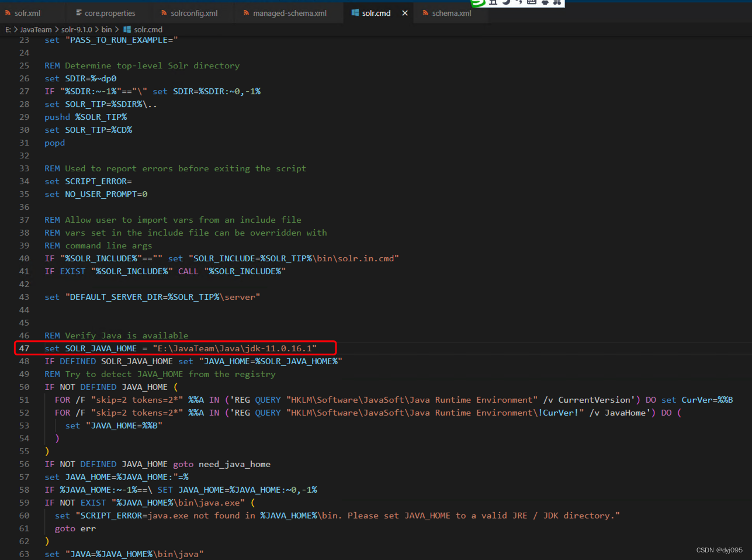Click 'set "PASS_TO_RUN_EXAMPLE="' line
The image size is (752, 560).
(x=111, y=40)
